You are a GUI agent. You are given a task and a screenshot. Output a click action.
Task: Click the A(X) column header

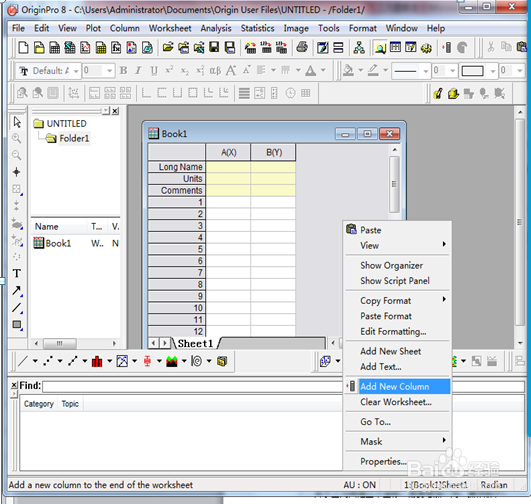click(229, 152)
